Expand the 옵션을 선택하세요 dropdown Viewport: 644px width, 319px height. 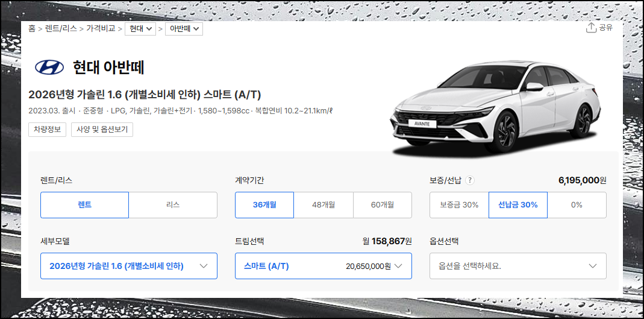click(x=518, y=266)
